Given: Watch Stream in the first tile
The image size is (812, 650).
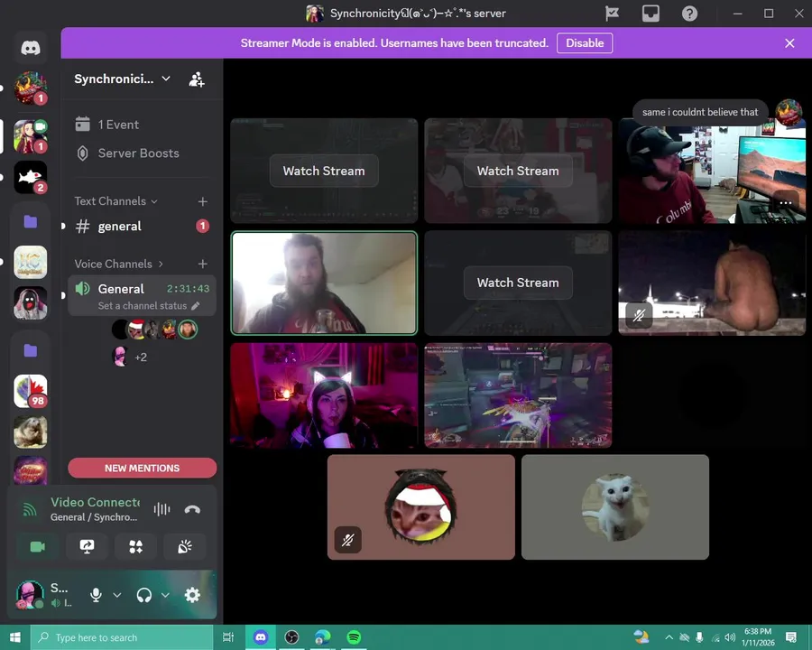Looking at the screenshot, I should (x=324, y=171).
